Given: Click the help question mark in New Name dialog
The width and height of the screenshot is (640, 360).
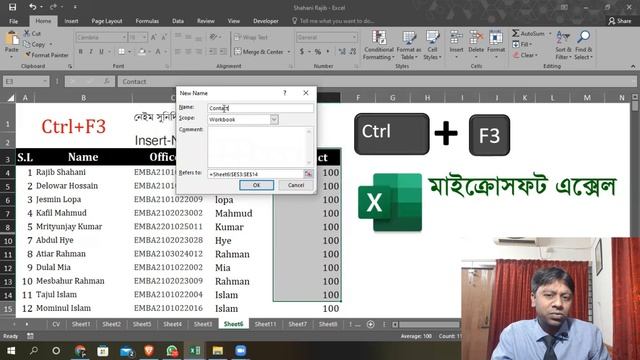Looking at the screenshot, I should 284,93.
